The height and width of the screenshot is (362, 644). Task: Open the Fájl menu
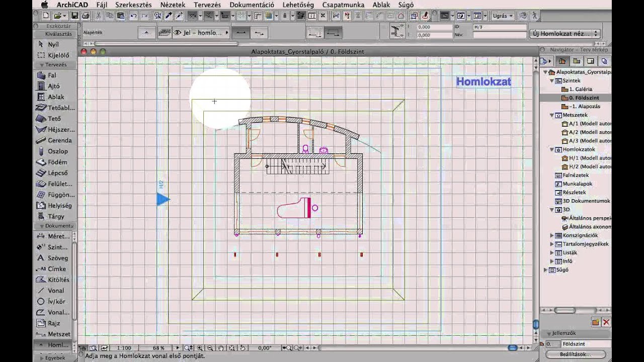102,5
